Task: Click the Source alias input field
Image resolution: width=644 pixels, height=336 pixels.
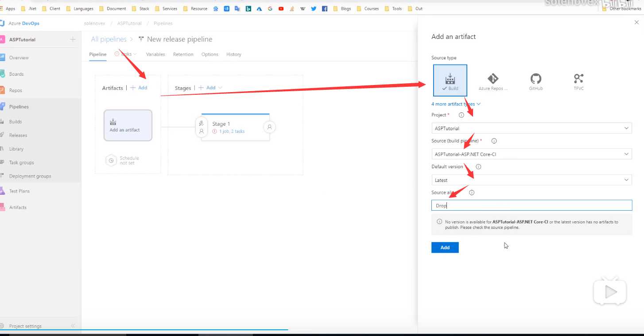Action: (531, 205)
